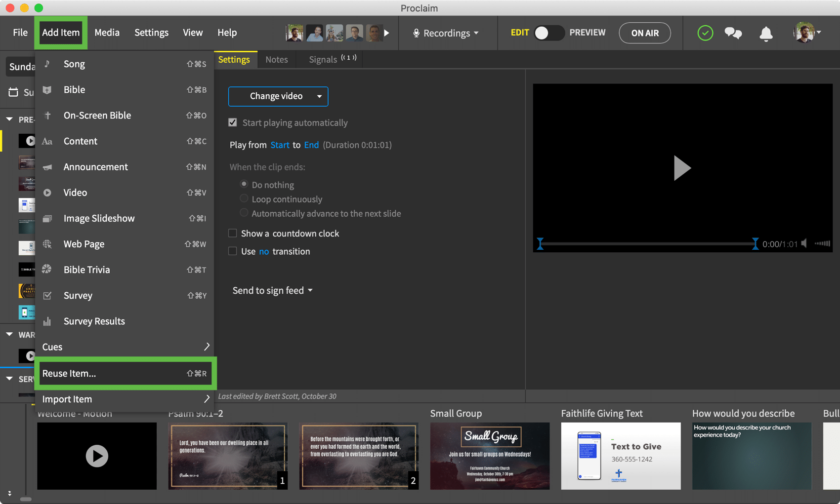Image resolution: width=840 pixels, height=504 pixels.
Task: Enable Show a countdown clock checkbox
Action: 232,233
